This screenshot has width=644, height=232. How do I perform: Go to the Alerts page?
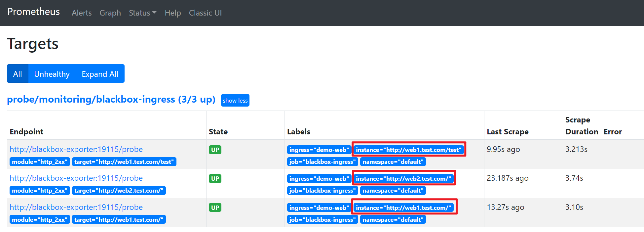pos(82,13)
